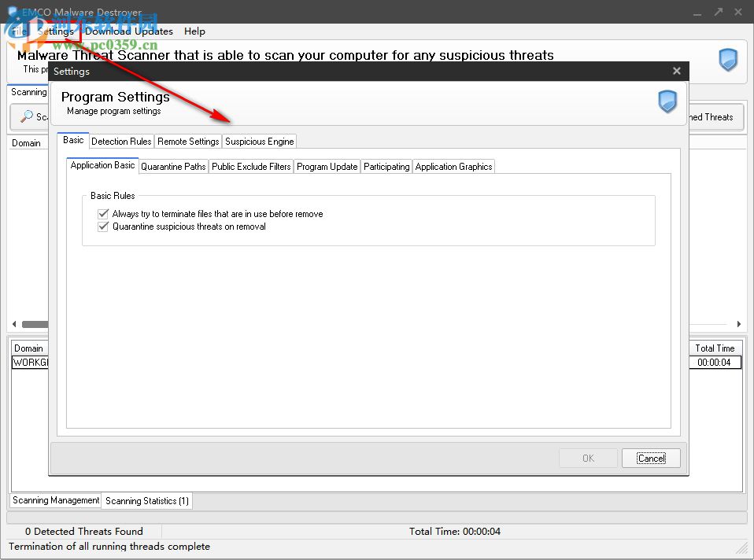Switch to the Scanning Management tab

click(55, 501)
